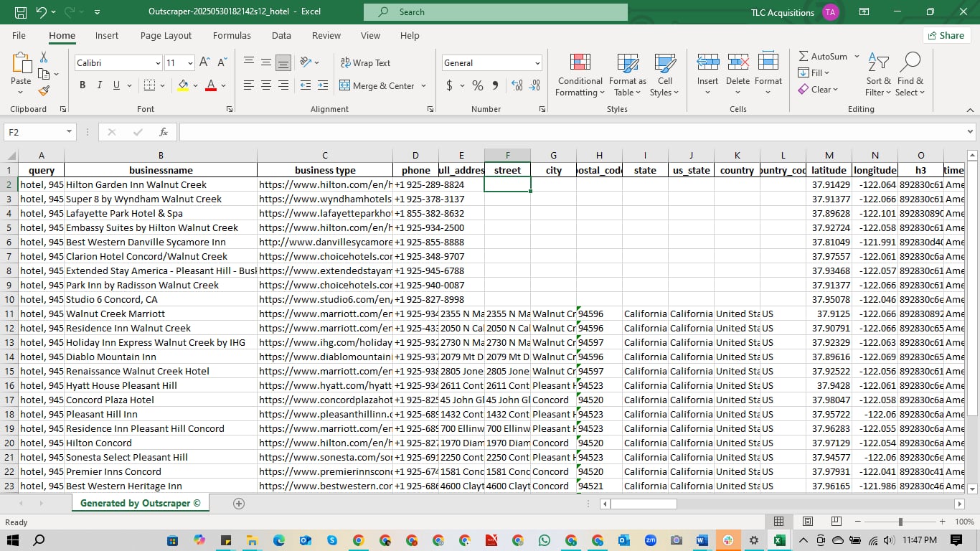980x551 pixels.
Task: Click the AutoSum button
Action: pos(822,56)
